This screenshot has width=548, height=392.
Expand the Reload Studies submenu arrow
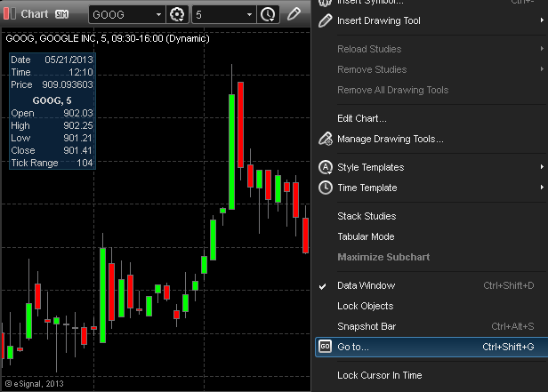[x=542, y=49]
